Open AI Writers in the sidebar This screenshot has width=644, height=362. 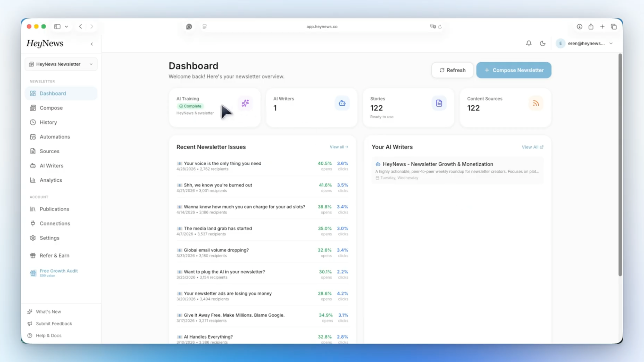click(x=61, y=165)
